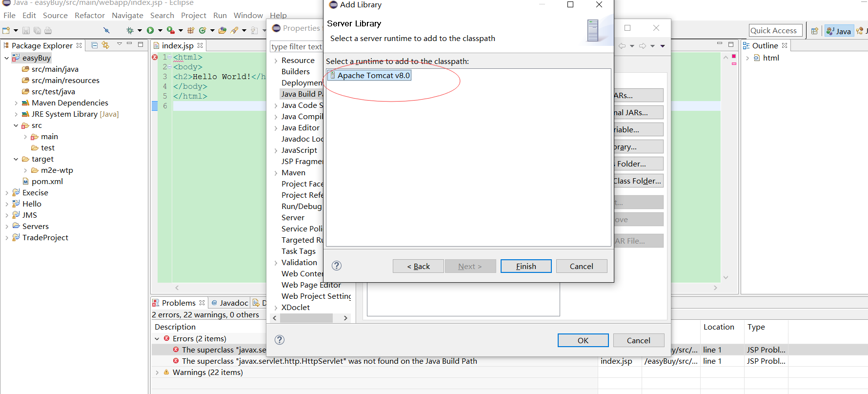Click the Run External Tools icon
868x394 pixels.
170,30
